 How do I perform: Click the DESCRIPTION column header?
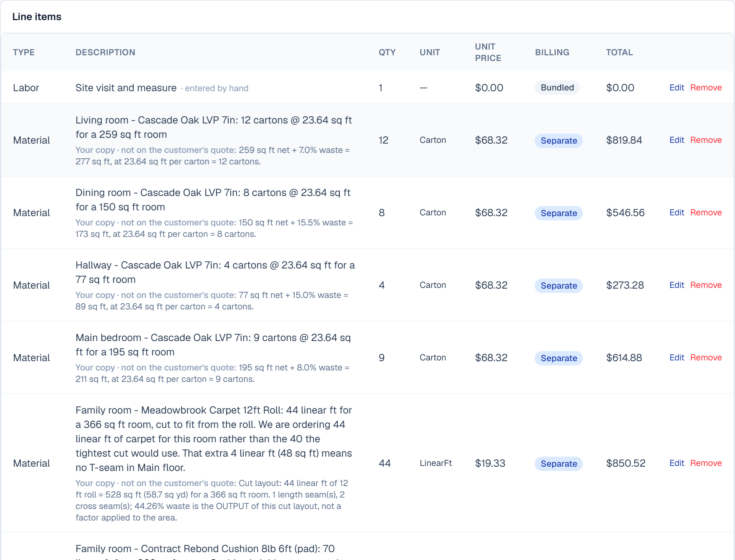[x=105, y=52]
